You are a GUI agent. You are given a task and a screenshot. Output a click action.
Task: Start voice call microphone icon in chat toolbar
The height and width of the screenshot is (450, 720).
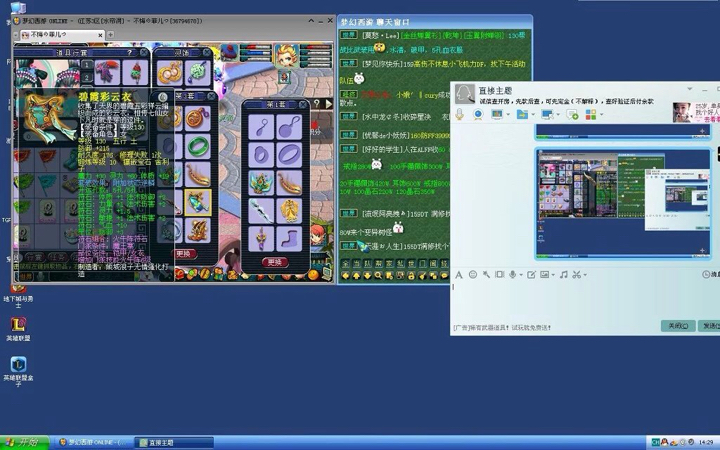click(459, 114)
